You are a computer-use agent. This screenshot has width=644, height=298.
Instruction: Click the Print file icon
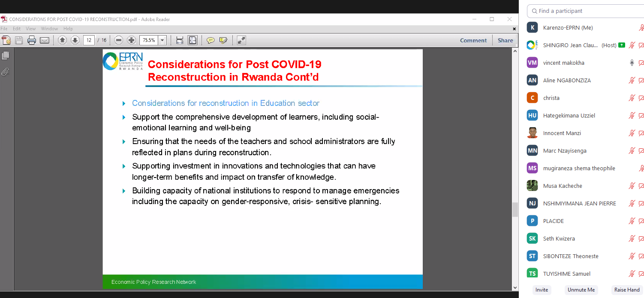click(x=32, y=40)
